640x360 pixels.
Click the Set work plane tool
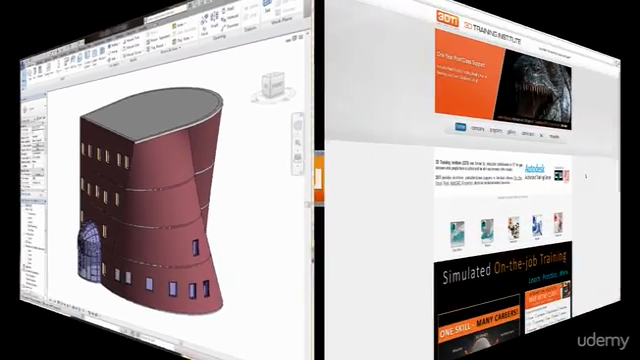[x=267, y=6]
